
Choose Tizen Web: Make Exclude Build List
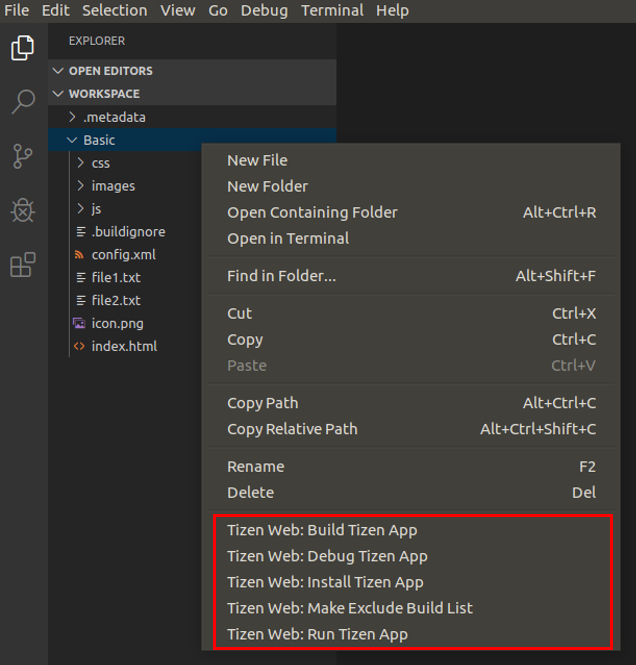click(x=350, y=608)
